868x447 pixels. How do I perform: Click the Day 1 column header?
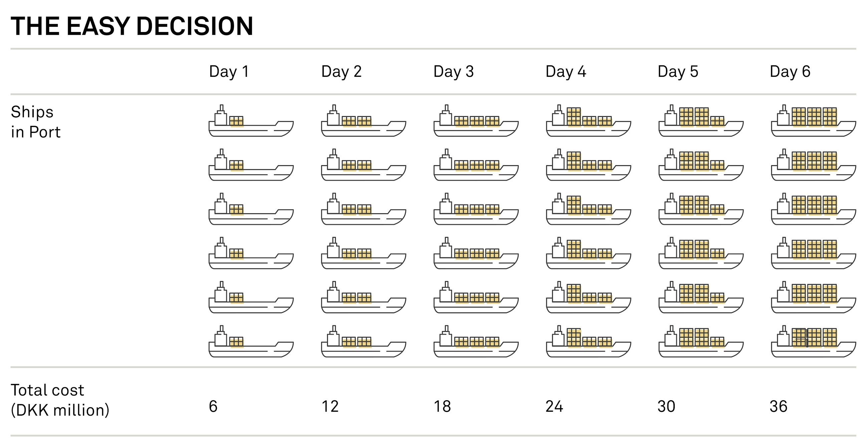coord(229,71)
